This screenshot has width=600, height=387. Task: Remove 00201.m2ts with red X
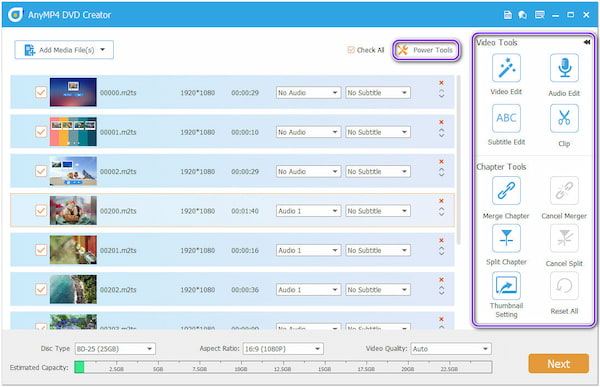click(441, 240)
